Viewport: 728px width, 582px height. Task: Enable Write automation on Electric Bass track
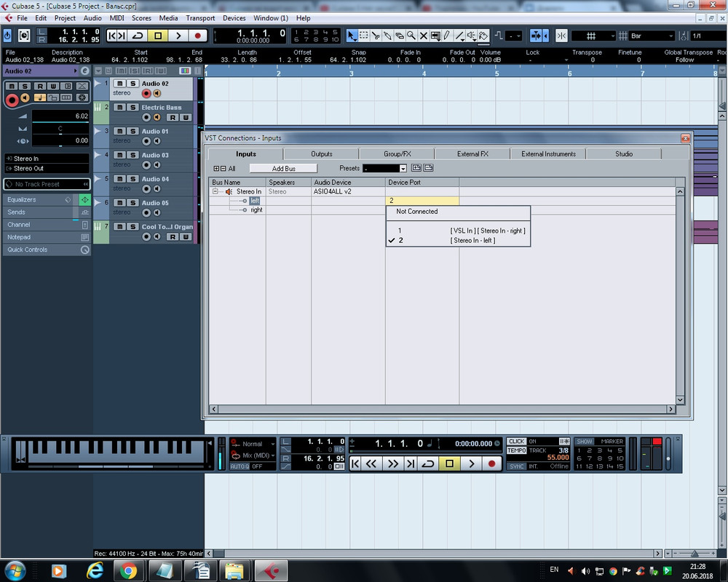186,117
